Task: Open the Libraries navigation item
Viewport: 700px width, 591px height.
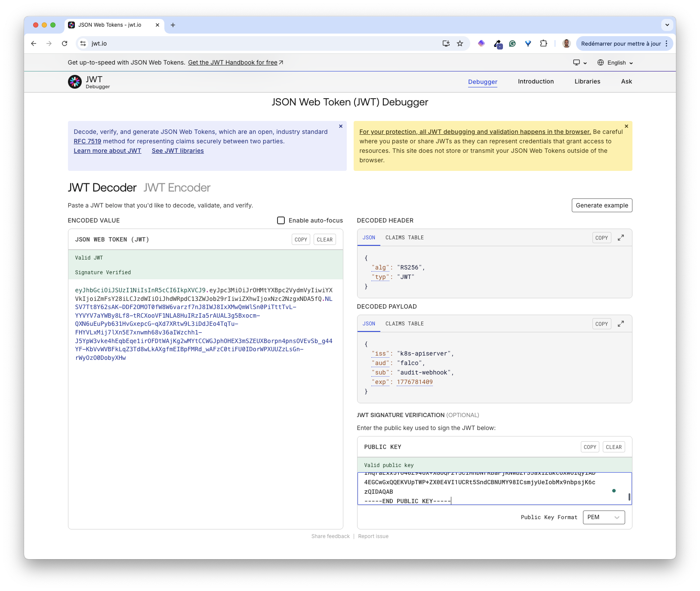Action: [x=587, y=81]
